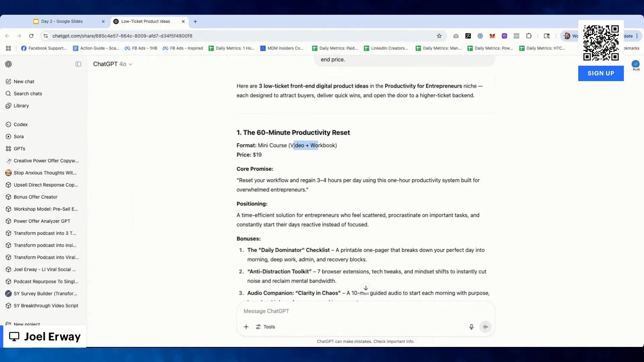Open a new browser tab
644x362 pixels.
click(x=195, y=21)
